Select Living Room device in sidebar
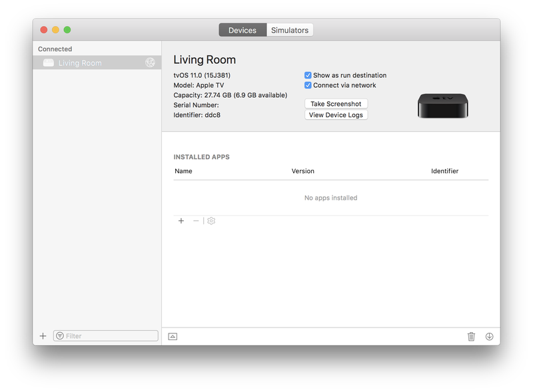 coord(97,63)
